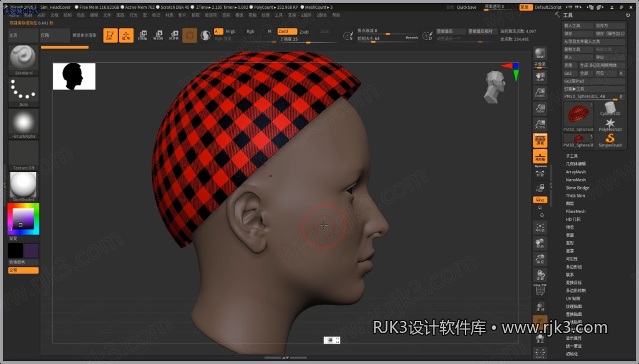Open the Z插件 Zplugin menu
639x364 pixels.
pyautogui.click(x=306, y=15)
